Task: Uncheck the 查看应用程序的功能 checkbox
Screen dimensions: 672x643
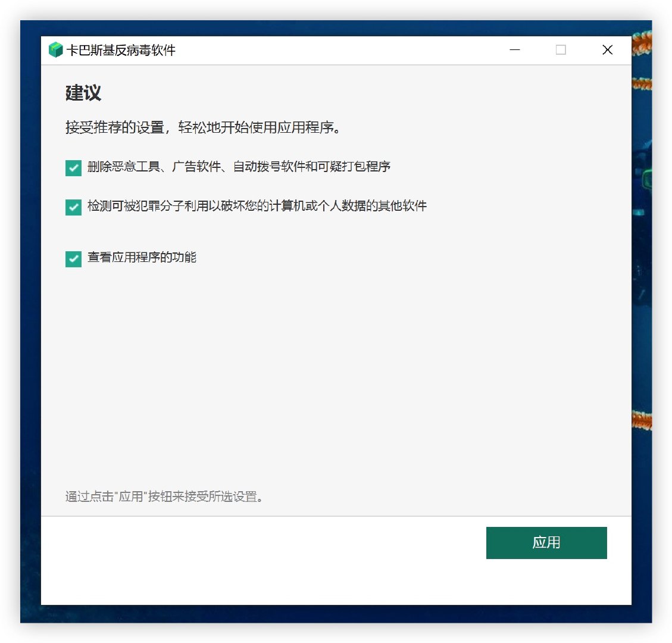Action: [x=73, y=258]
